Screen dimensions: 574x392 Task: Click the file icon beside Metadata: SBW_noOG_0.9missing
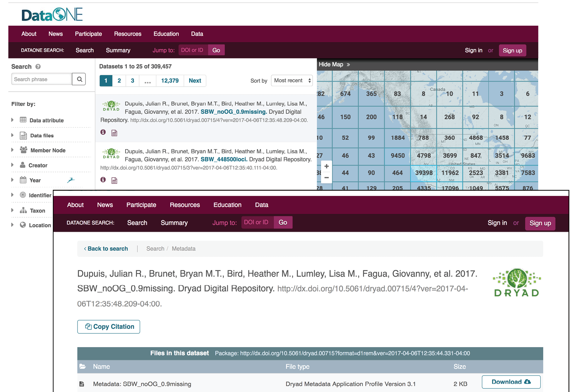coord(82,383)
